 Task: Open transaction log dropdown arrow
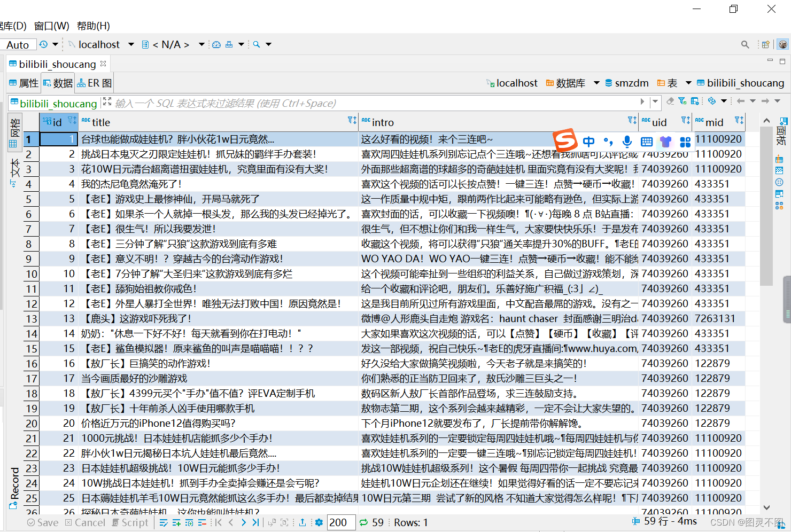point(55,44)
